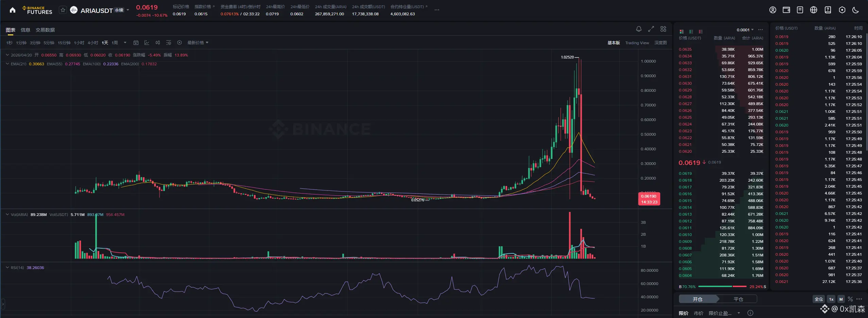Open the ARIA coin logo
The height and width of the screenshot is (318, 868).
pos(74,10)
